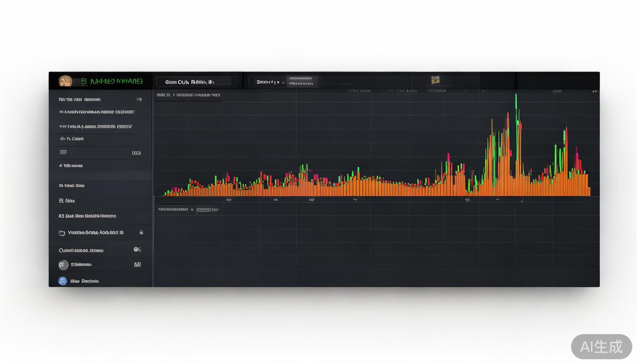Click the gray circular icon in the sidebar
Image resolution: width=637 pixels, height=364 pixels.
(x=63, y=265)
